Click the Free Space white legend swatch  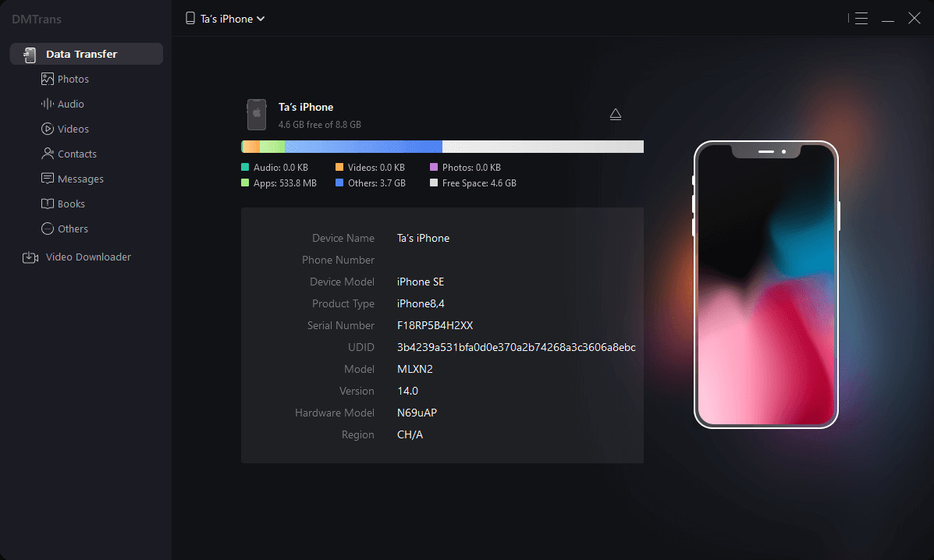pos(434,183)
